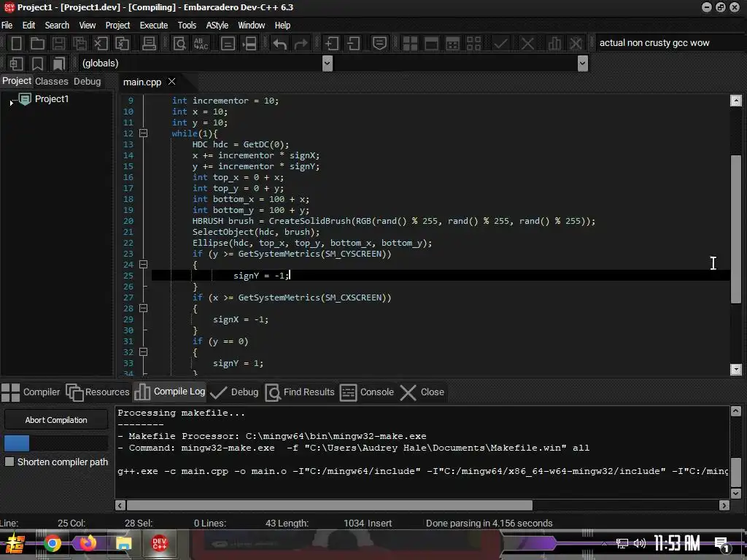
Task: Click the Debug checkmark toolbar icon
Action: 500,43
